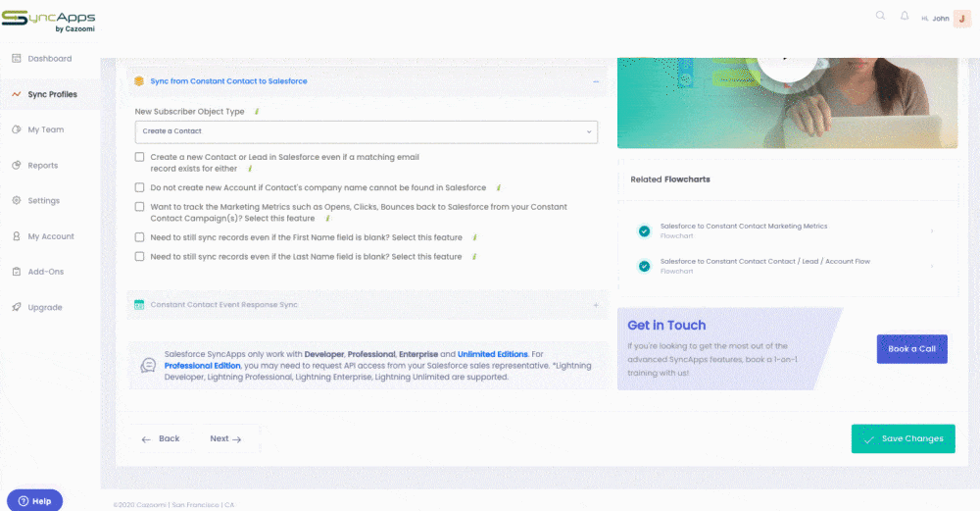Screen dimensions: 980x511
Task: Click the Get in Touch heading
Action: coord(666,326)
